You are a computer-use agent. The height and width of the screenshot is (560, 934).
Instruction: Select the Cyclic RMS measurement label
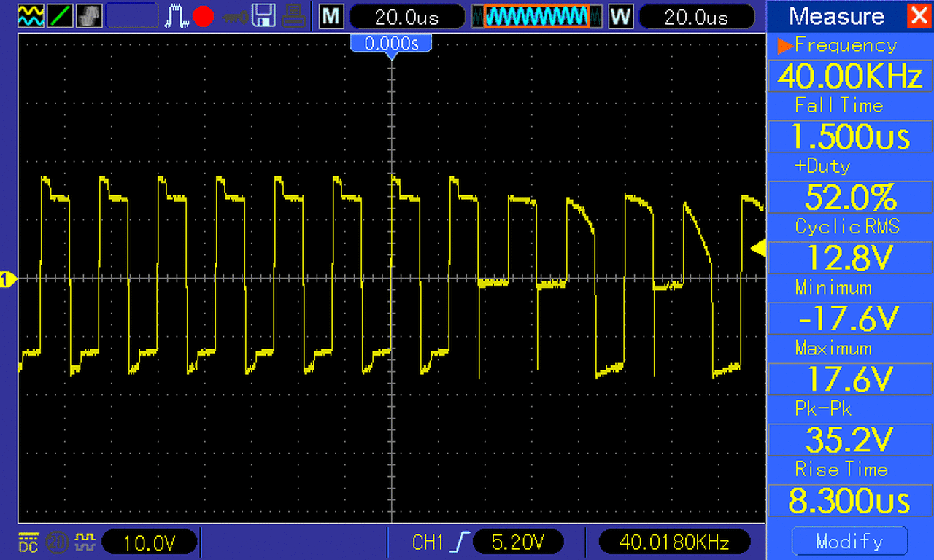(x=847, y=227)
